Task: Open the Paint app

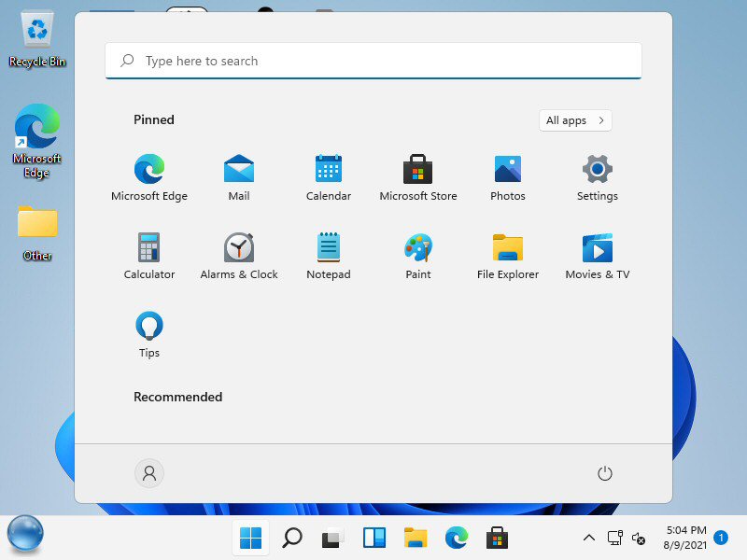Action: pos(417,256)
